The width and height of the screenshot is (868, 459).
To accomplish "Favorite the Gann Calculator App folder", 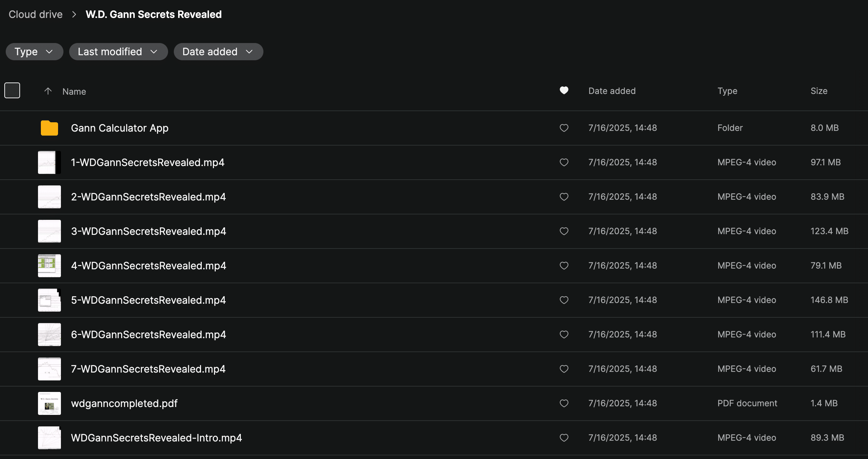I will pos(564,128).
